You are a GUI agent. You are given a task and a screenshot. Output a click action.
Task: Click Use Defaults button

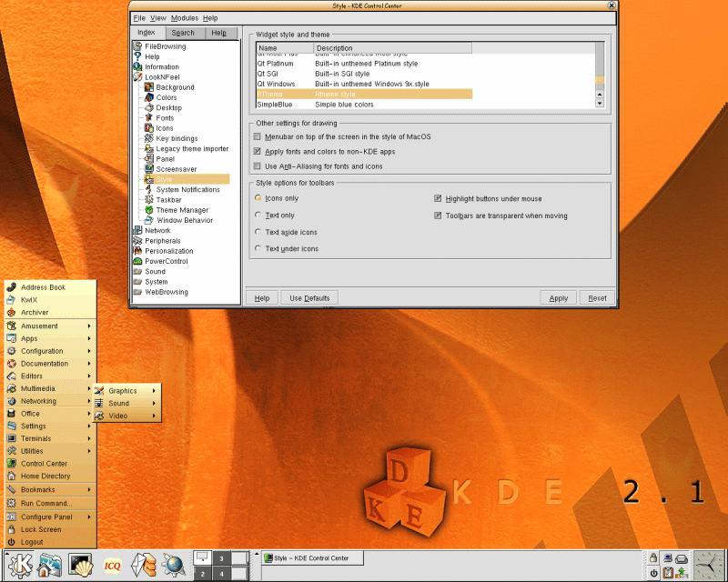pos(309,298)
